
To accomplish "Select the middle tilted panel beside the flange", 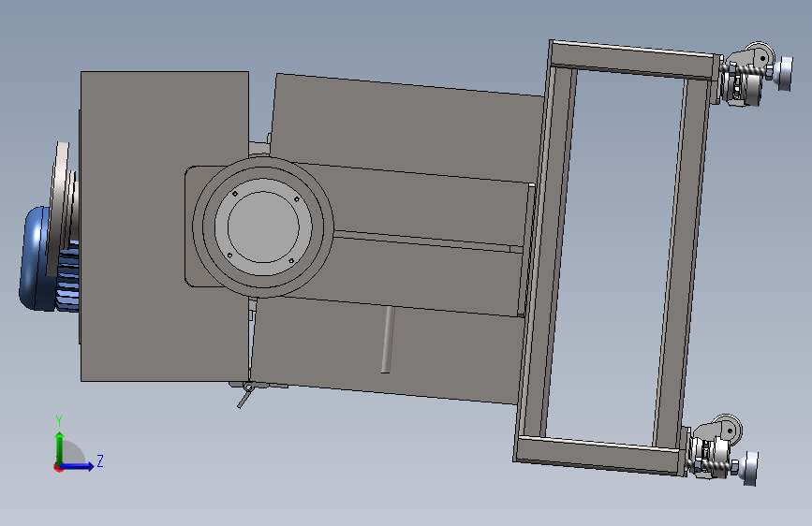I will click(430, 204).
